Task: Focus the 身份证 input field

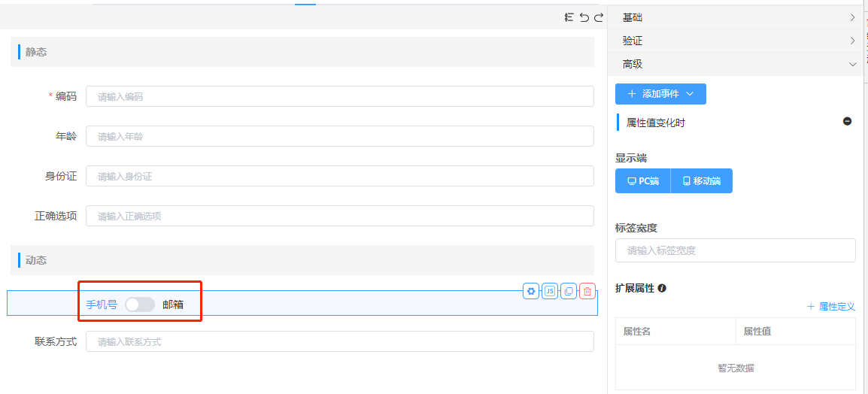Action: (x=339, y=176)
